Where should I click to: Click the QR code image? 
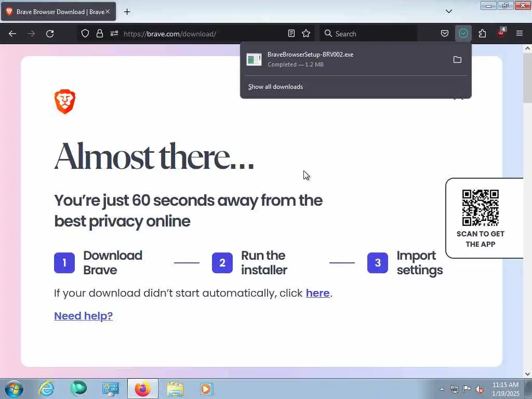[480, 208]
